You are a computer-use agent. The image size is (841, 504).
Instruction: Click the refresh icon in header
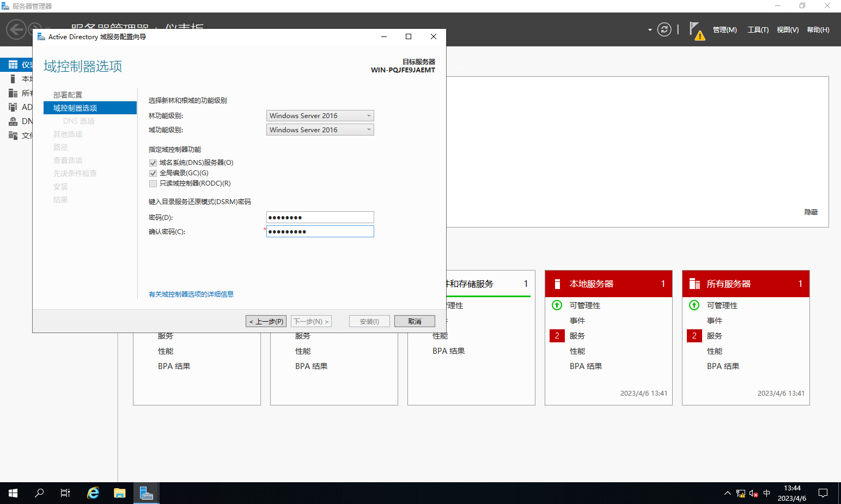point(664,29)
